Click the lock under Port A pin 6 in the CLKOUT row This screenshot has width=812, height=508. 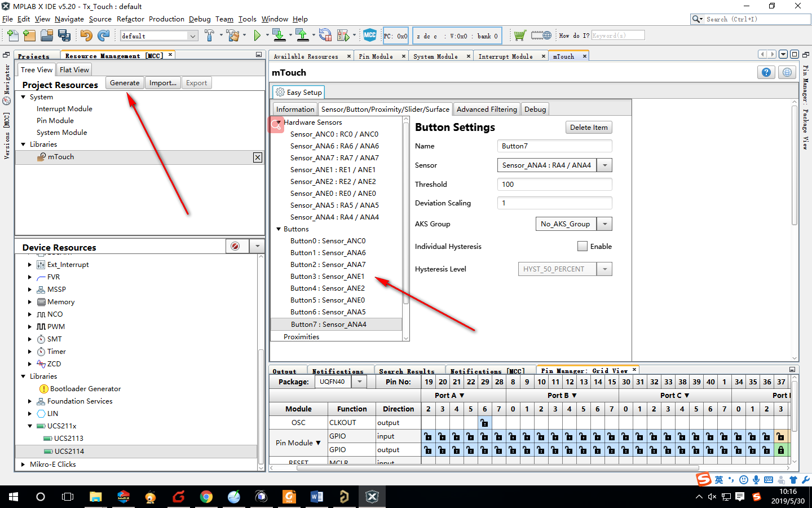[484, 423]
